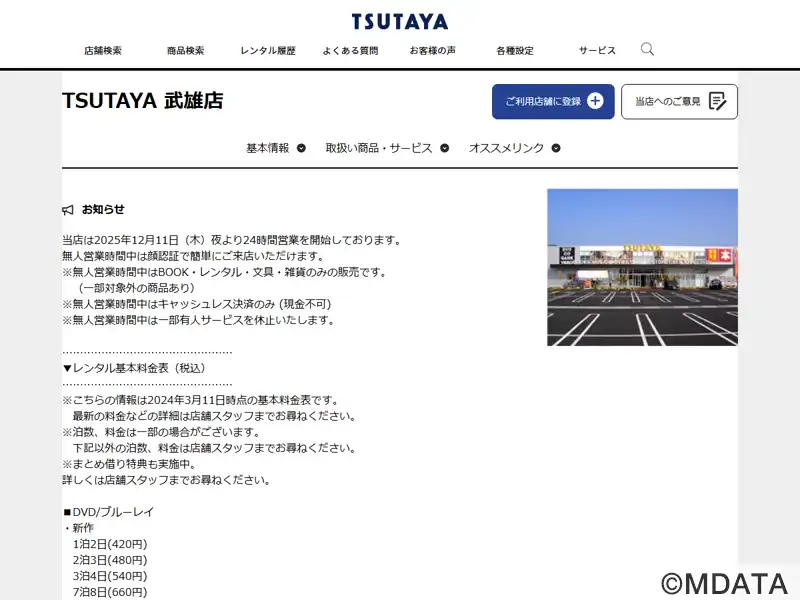Open the search magnifier icon
Viewport: 800px width, 600px height.
[647, 49]
